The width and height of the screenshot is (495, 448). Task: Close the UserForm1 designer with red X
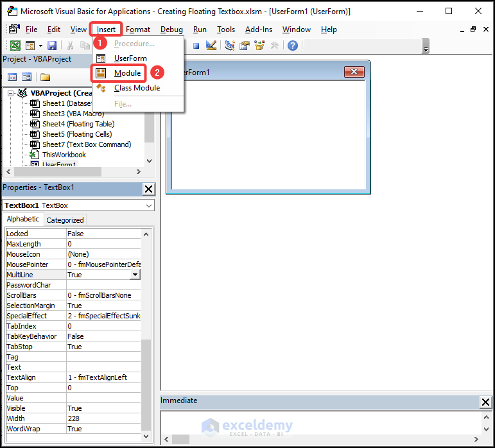(x=354, y=72)
